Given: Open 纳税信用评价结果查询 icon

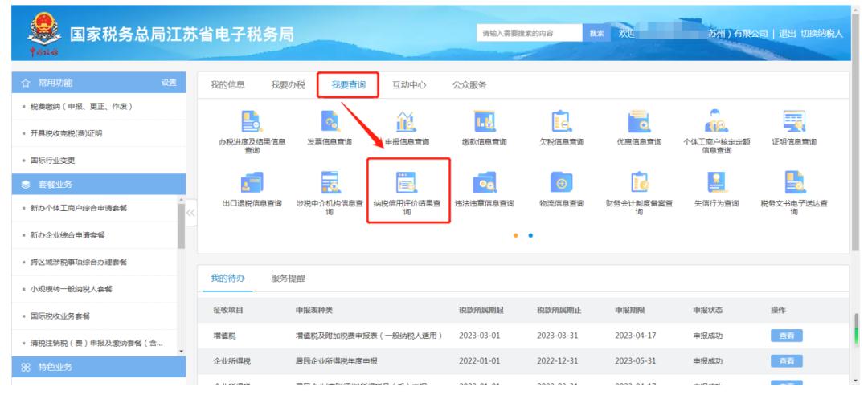Looking at the screenshot, I should [407, 182].
